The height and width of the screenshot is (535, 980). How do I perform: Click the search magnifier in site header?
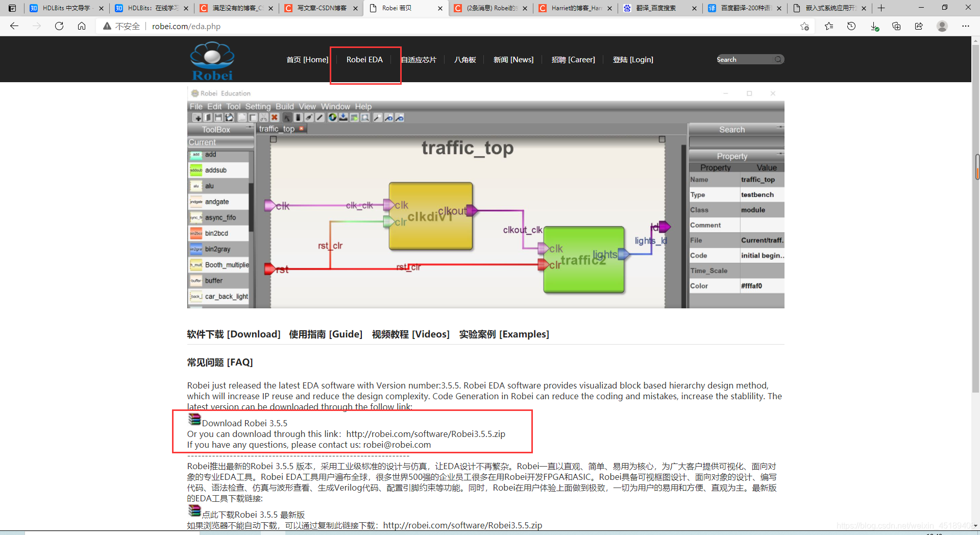click(778, 60)
